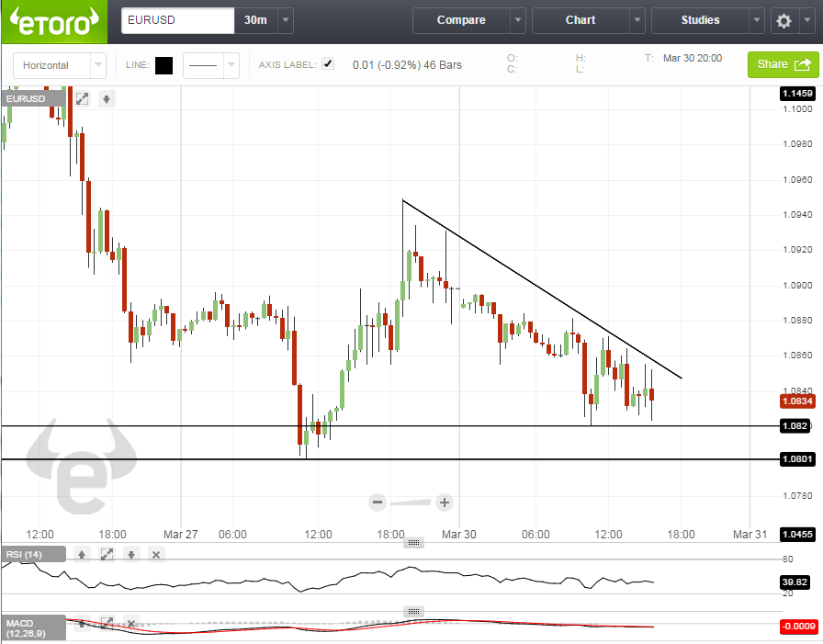Click the MACD (12,26,9) label
Viewport: 823px width, 644px height.
[34, 627]
